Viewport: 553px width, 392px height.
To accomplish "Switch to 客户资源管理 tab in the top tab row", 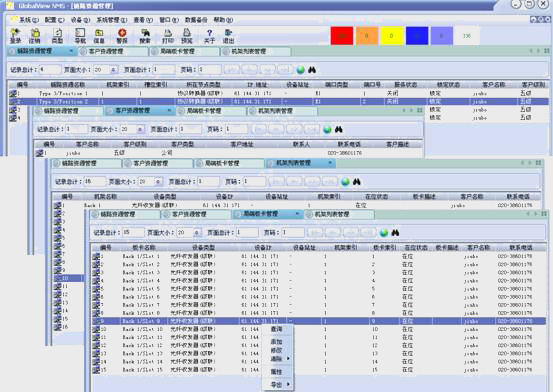I will 106,52.
